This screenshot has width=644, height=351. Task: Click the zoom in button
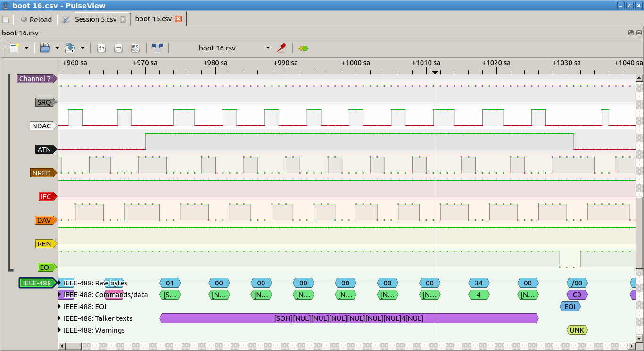[101, 48]
